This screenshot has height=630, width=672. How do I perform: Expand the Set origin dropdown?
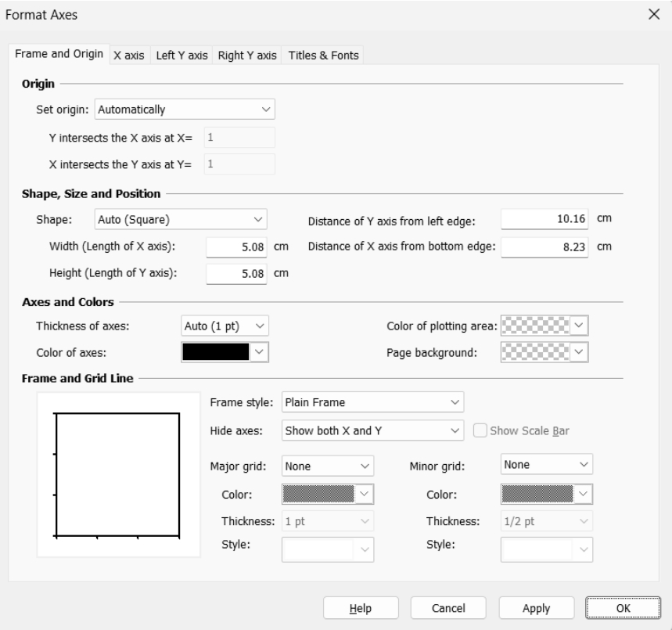tap(184, 110)
